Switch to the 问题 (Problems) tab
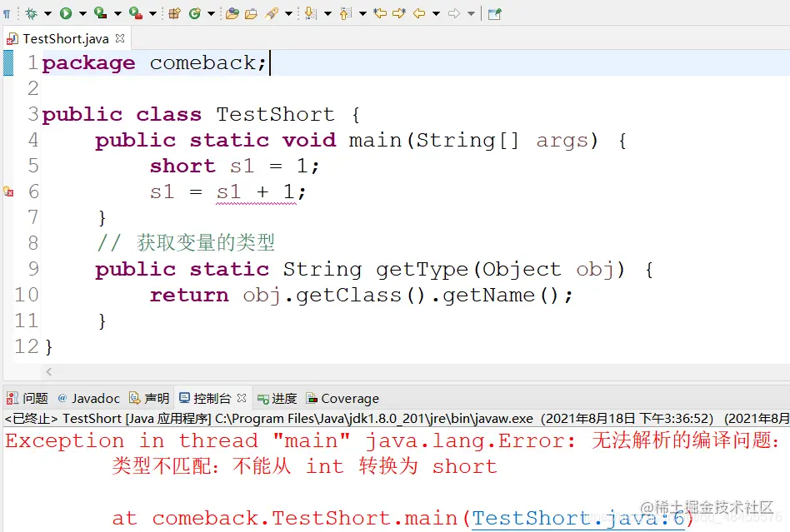Viewport: 790px width, 532px height. [x=27, y=399]
